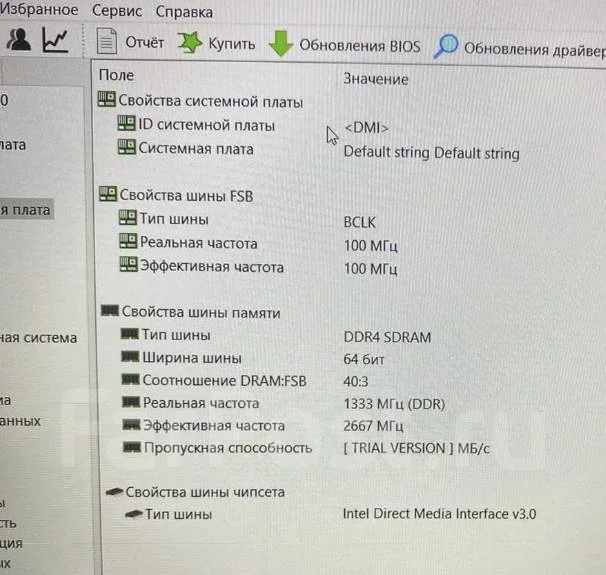The image size is (606, 575).
Task: Click the memory Реальная частота row icon
Action: point(131,402)
